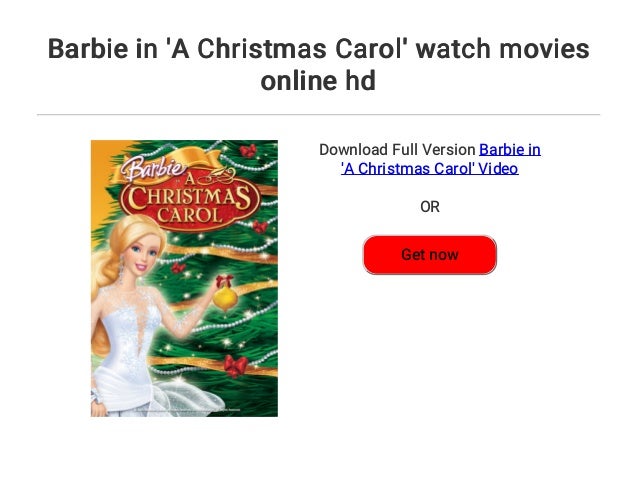Click the 'OR' separator text
This screenshot has width=638, height=479.
pyautogui.click(x=430, y=207)
